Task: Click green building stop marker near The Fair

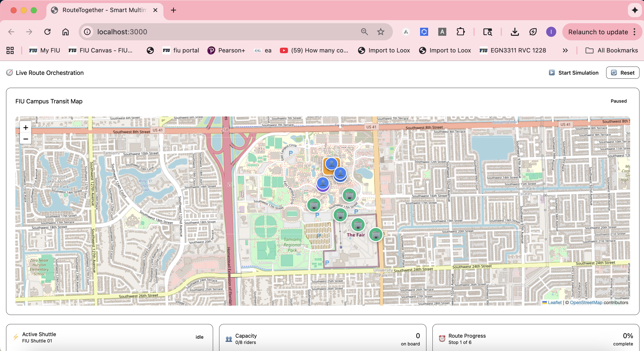Action: coord(358,225)
